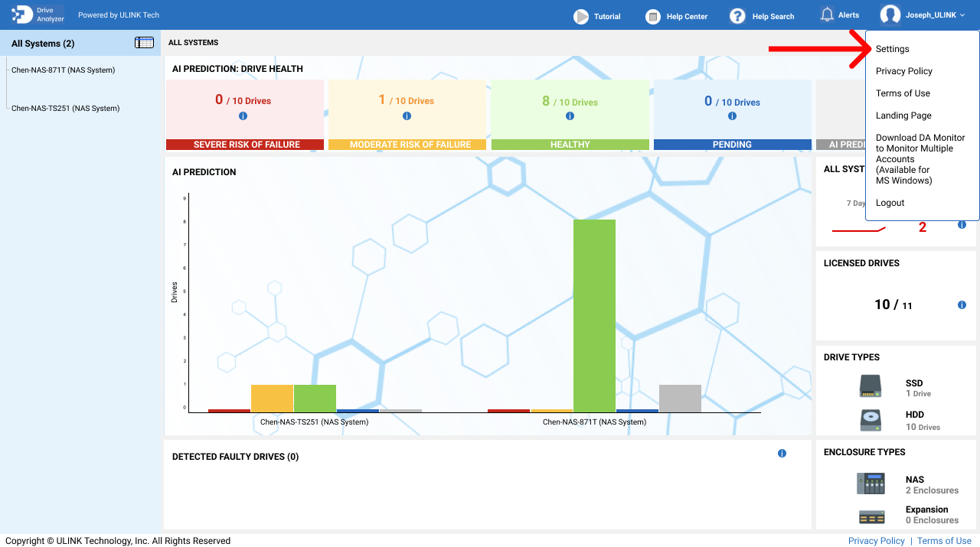Open Landing Page from account menu
980x547 pixels.
(x=903, y=116)
